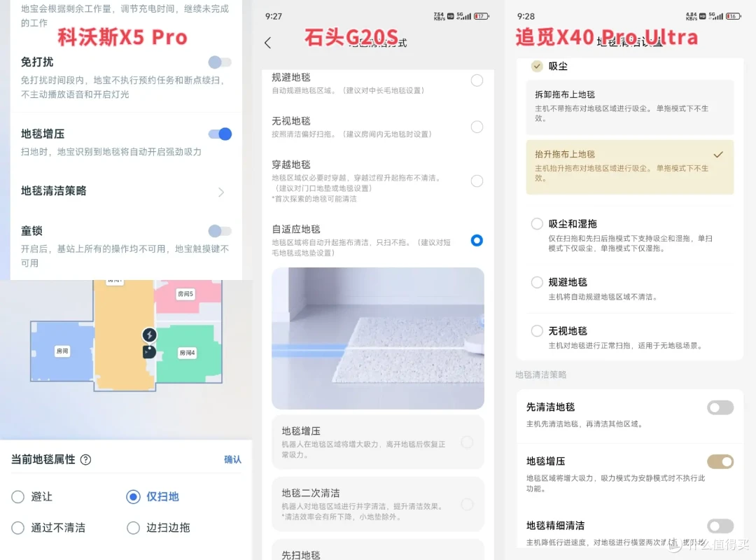Select 无视地毯 radio in 石头 panel
Screen dimensions: 756x560
point(477,127)
